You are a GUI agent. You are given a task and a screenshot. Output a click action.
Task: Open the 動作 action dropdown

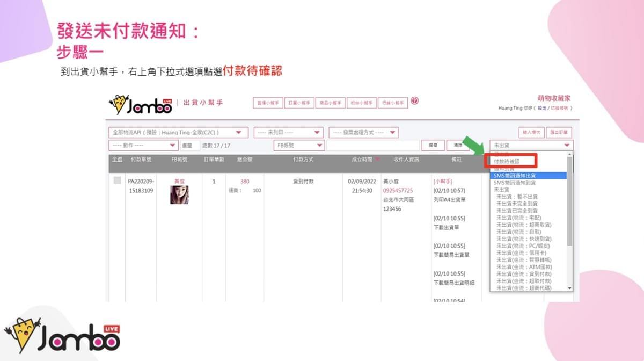[143, 145]
